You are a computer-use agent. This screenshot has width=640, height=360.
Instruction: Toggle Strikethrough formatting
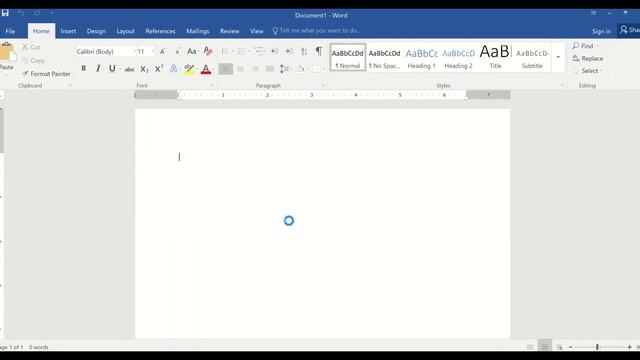point(129,69)
